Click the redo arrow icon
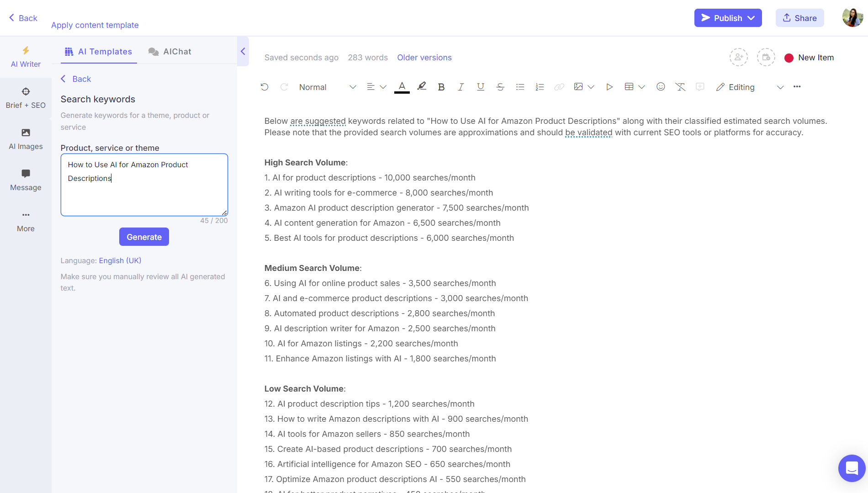The width and height of the screenshot is (868, 493). (284, 87)
